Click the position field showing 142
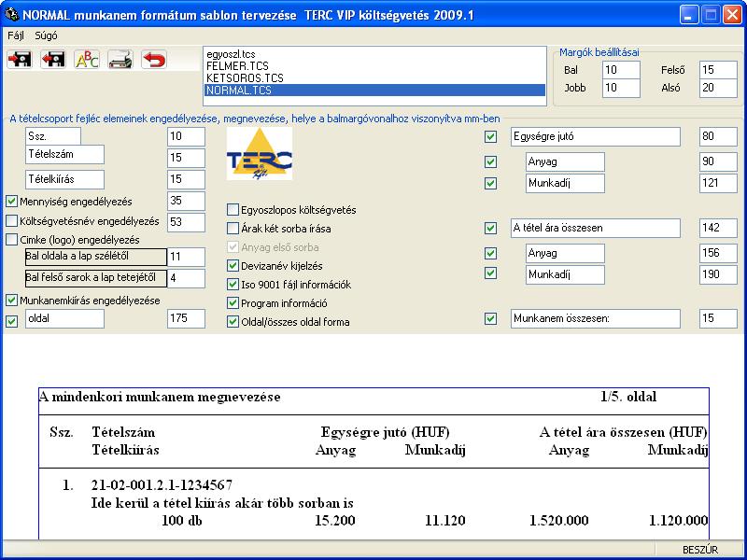This screenshot has width=747, height=560. coord(718,228)
